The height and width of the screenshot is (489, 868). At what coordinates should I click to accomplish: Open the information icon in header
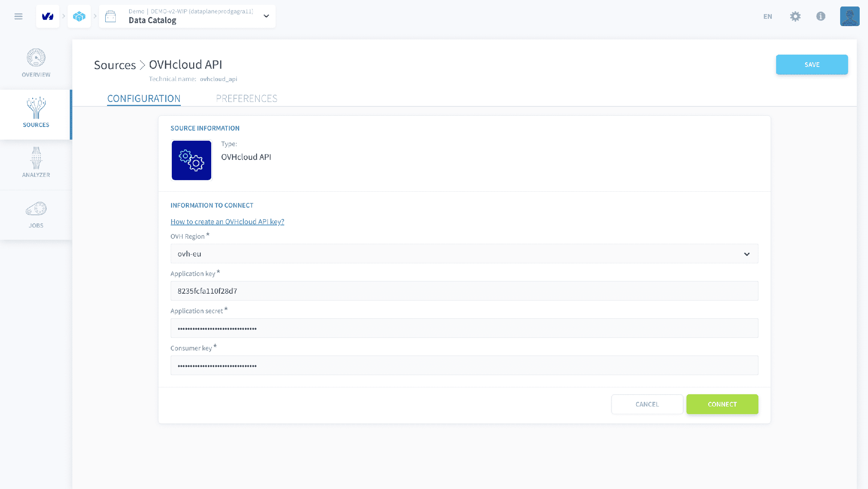(821, 16)
